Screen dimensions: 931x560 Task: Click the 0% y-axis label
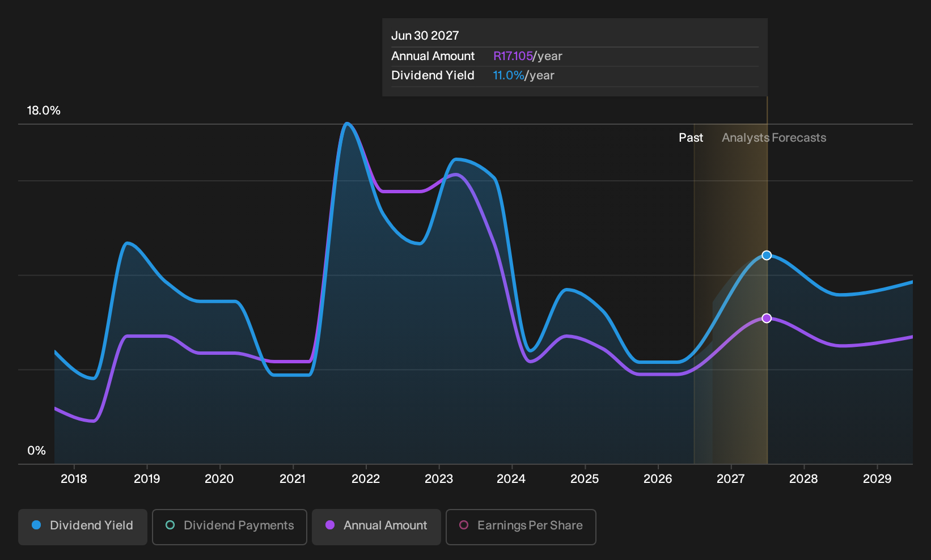[37, 451]
